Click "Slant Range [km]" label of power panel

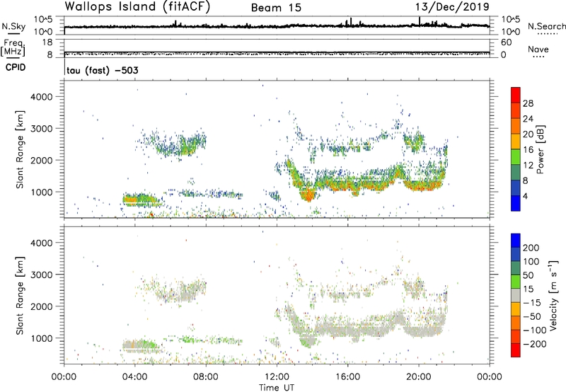pyautogui.click(x=20, y=149)
